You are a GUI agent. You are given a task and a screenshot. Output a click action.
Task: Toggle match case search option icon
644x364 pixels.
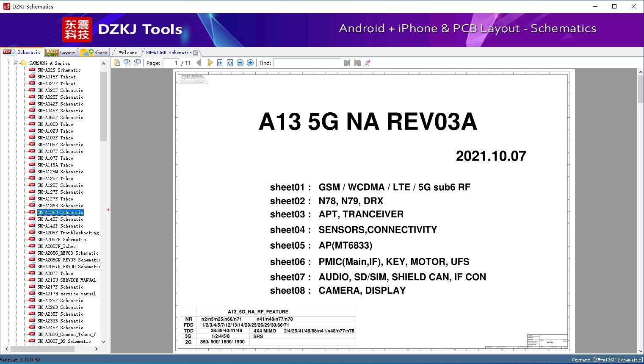click(368, 63)
